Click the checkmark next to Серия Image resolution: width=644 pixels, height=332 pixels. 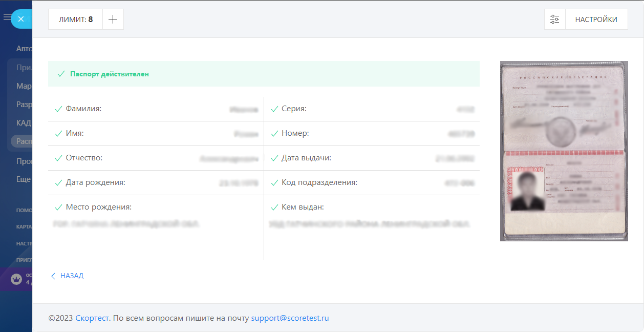click(x=274, y=109)
